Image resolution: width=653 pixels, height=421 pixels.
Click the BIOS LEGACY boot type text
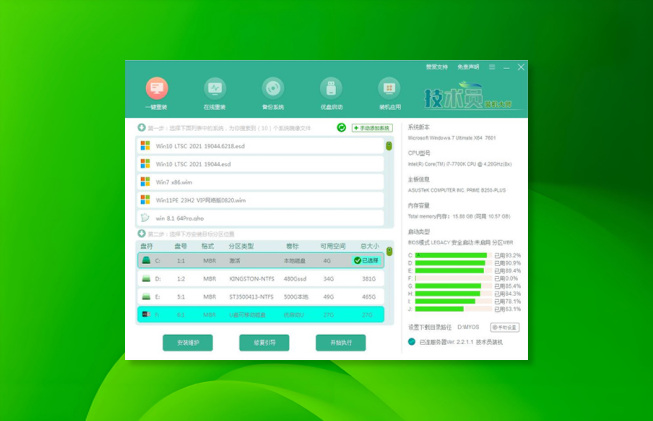(460, 242)
